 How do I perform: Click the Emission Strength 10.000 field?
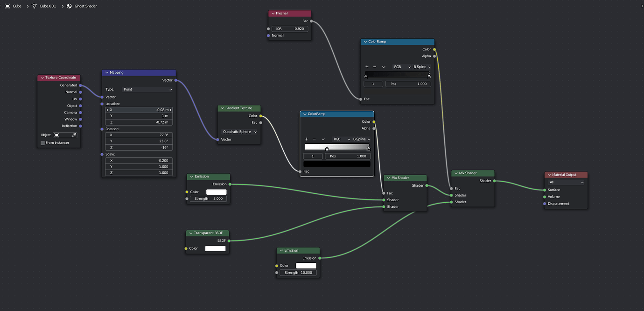pyautogui.click(x=298, y=272)
